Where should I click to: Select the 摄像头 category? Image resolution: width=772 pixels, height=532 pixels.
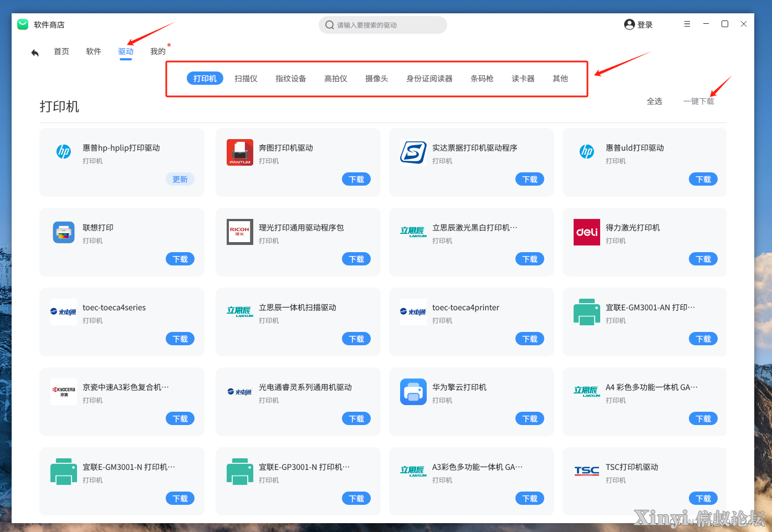click(377, 79)
